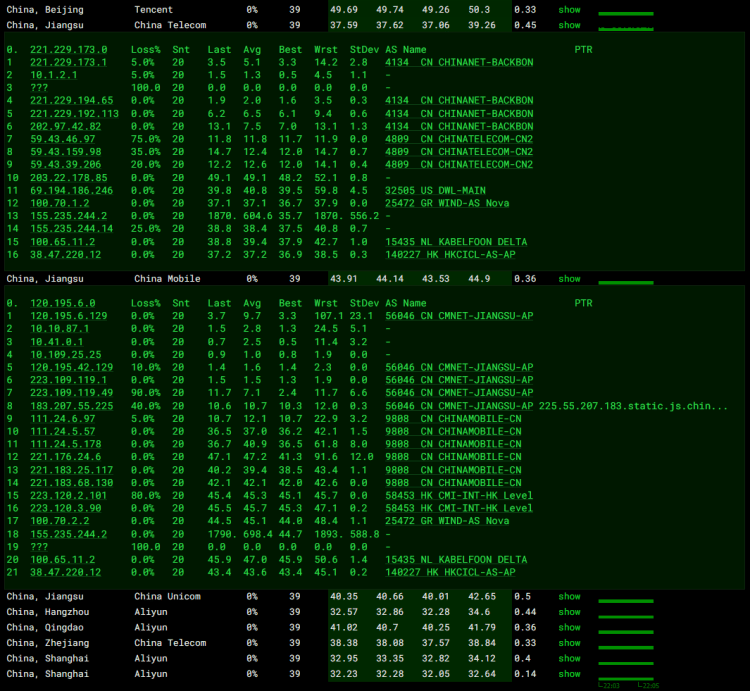The width and height of the screenshot is (750, 691).
Task: Open hop IP 223.120.3.90 link
Action: coord(66,508)
